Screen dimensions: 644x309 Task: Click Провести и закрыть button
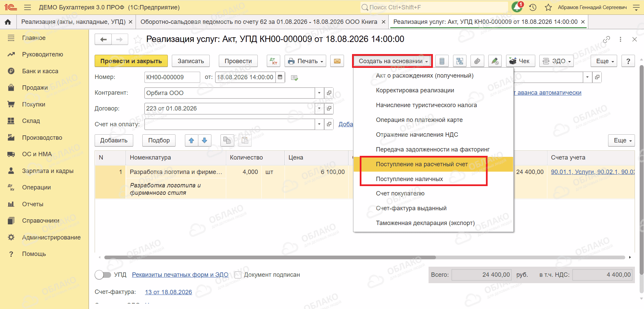pos(131,61)
